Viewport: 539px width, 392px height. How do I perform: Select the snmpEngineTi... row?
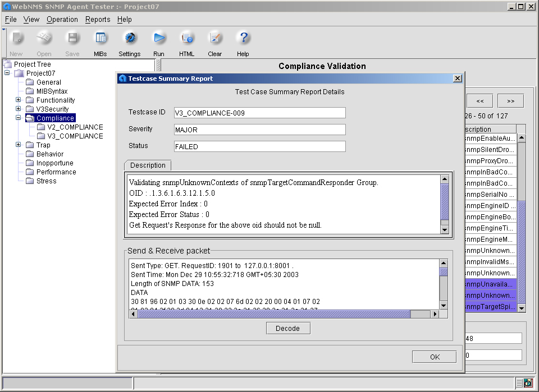coord(491,228)
